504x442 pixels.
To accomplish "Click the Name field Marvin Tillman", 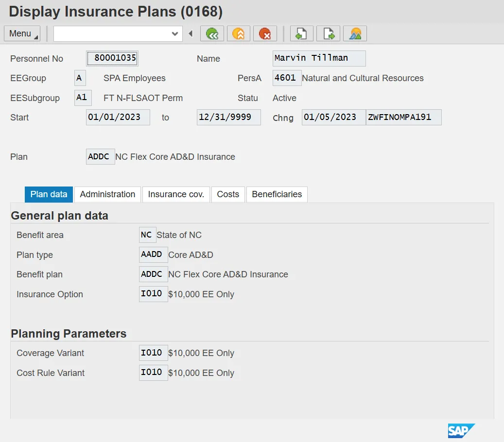I will tap(319, 58).
